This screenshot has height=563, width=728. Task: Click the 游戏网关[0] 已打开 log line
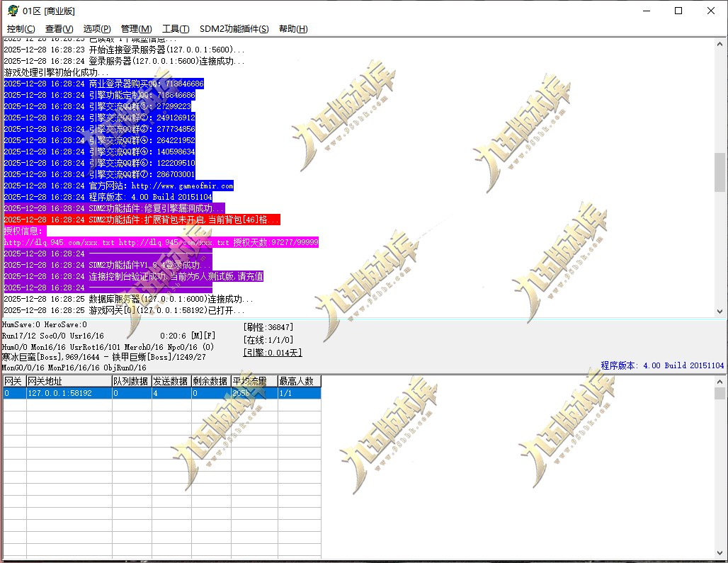[124, 310]
